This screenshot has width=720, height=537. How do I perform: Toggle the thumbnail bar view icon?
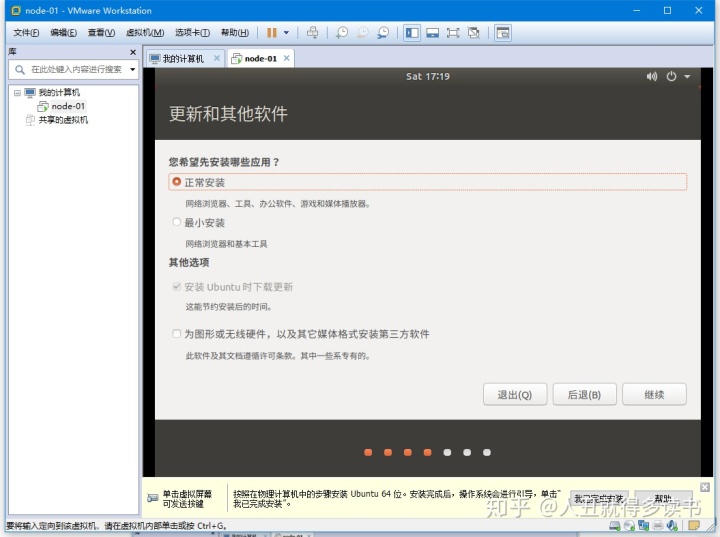coord(432,33)
